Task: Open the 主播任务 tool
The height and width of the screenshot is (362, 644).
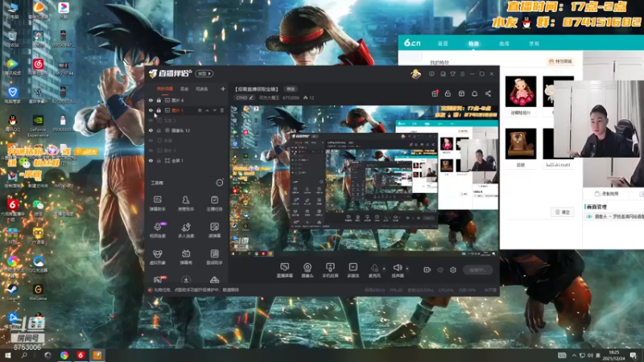Action: (214, 204)
